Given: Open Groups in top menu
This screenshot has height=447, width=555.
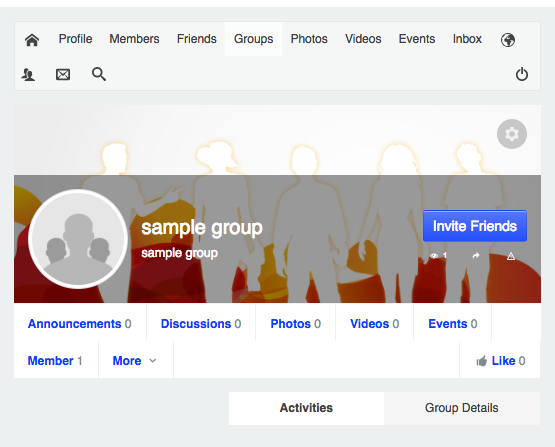Looking at the screenshot, I should click(x=253, y=39).
